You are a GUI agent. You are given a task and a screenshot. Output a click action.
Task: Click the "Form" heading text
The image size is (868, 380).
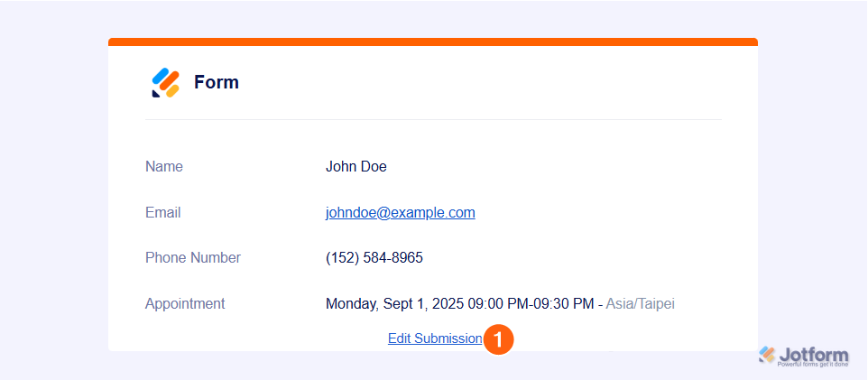[x=217, y=83]
